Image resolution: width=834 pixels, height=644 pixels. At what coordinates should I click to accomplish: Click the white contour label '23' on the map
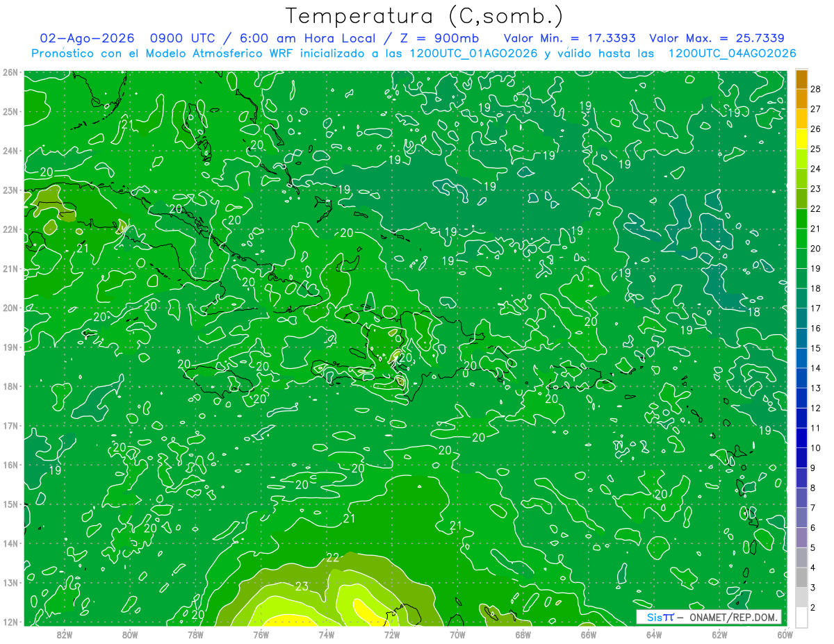tap(302, 586)
